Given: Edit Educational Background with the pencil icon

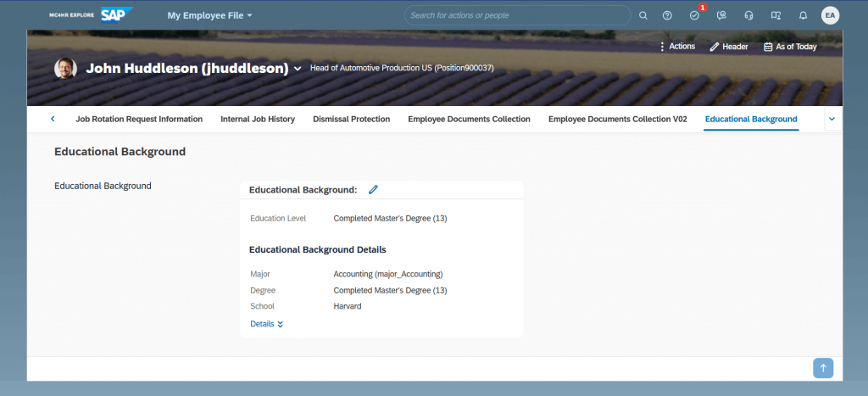Looking at the screenshot, I should [373, 189].
